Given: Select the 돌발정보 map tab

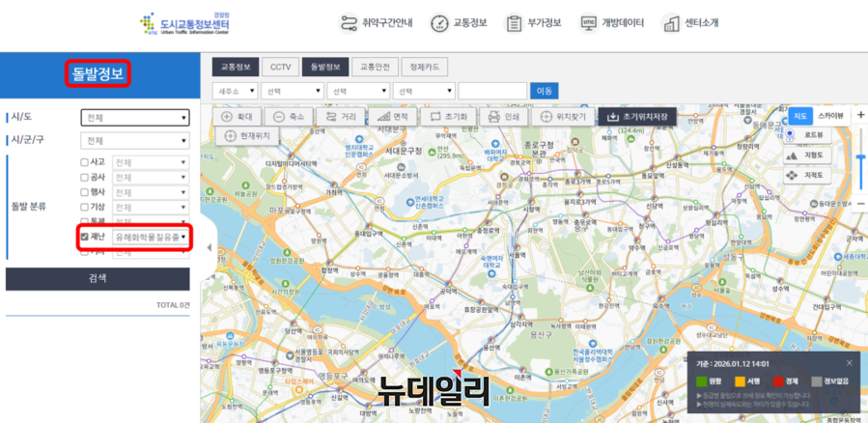Looking at the screenshot, I should pyautogui.click(x=325, y=67).
